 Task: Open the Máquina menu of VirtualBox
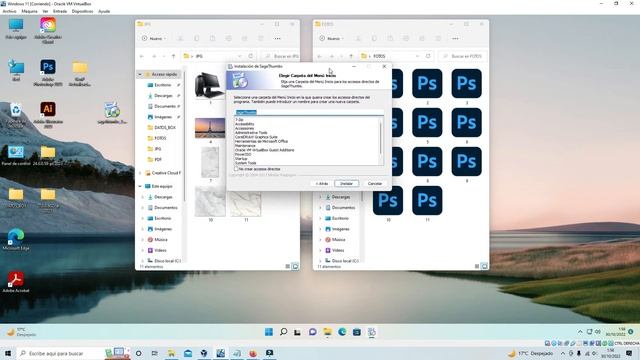coord(29,11)
